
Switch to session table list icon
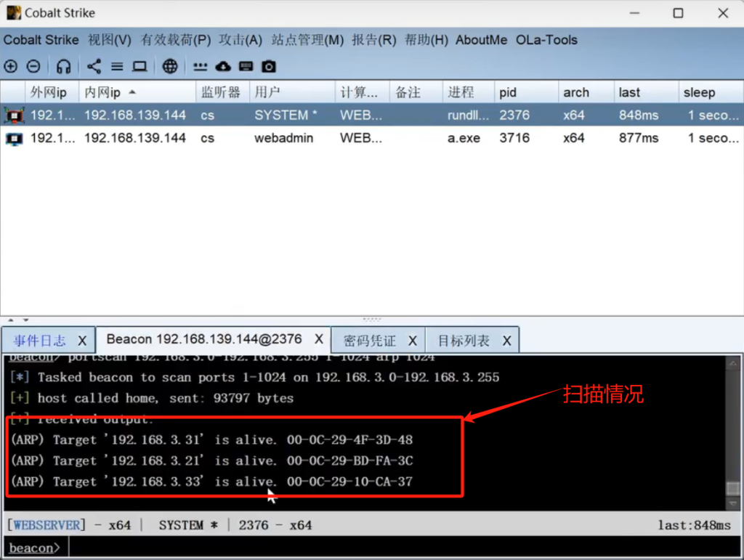pos(117,66)
